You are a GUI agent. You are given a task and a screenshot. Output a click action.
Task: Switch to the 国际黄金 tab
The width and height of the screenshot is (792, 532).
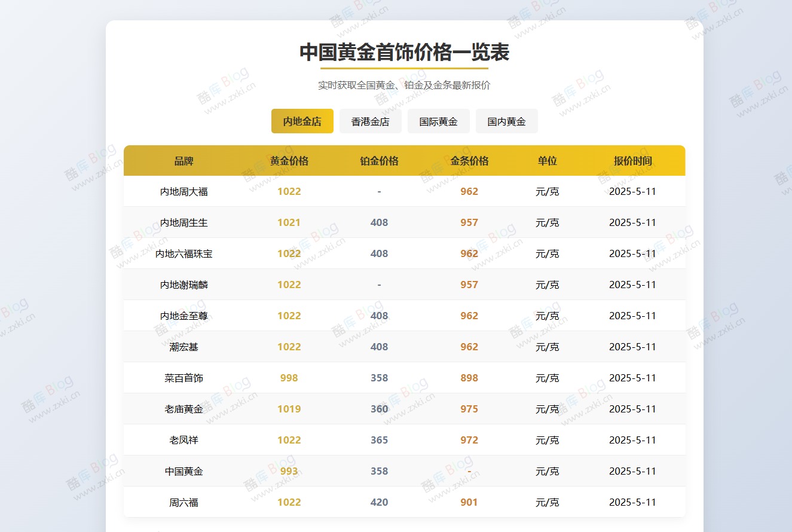point(438,121)
